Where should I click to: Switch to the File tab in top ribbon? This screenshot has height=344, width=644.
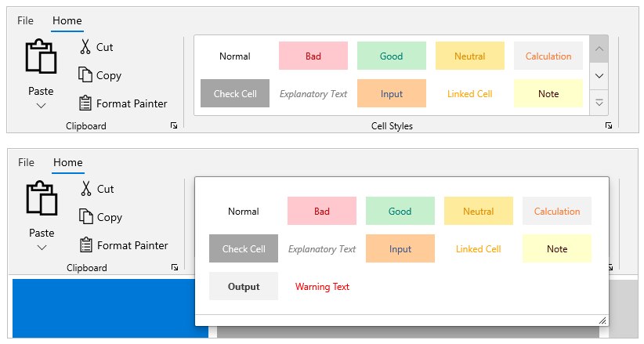click(x=25, y=20)
